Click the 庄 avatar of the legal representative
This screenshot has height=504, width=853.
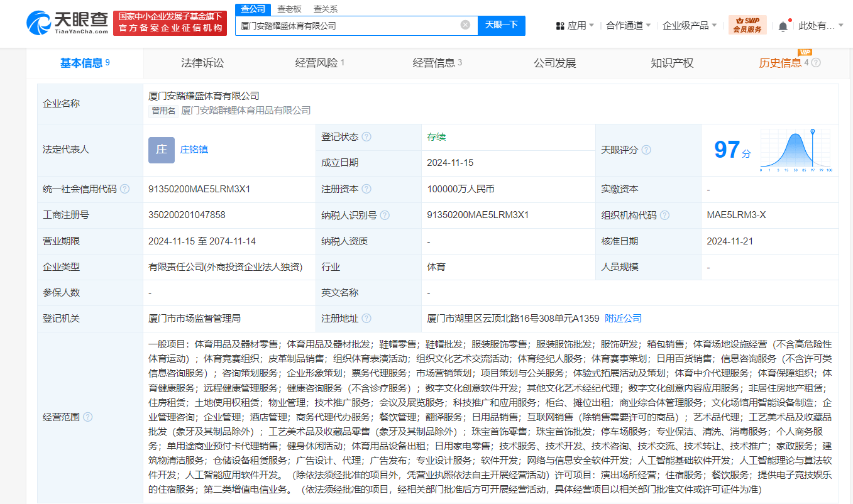tap(162, 150)
